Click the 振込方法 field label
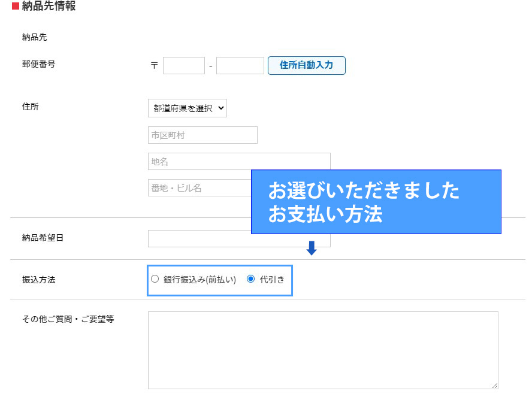The height and width of the screenshot is (403, 532). coord(38,280)
